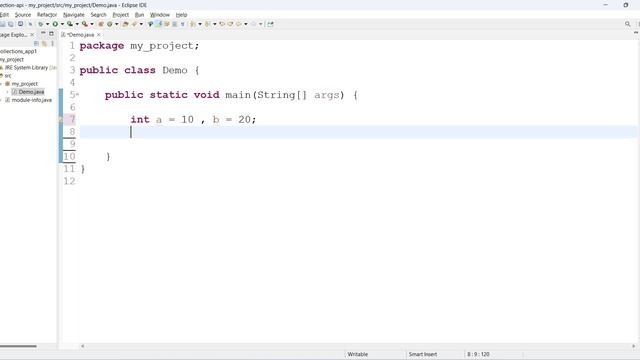This screenshot has height=360, width=640.
Task: Launch Debug with the bug icon
Action: pyautogui.click(x=40, y=24)
